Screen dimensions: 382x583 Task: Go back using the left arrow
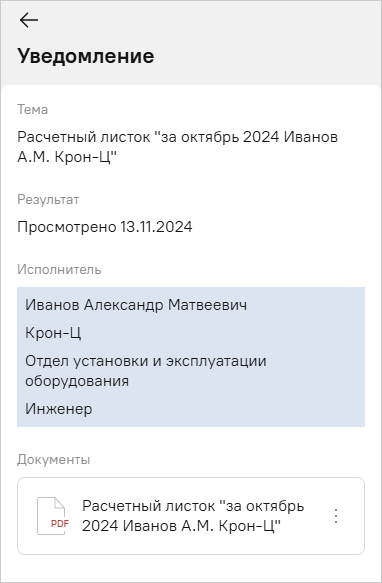(29, 20)
